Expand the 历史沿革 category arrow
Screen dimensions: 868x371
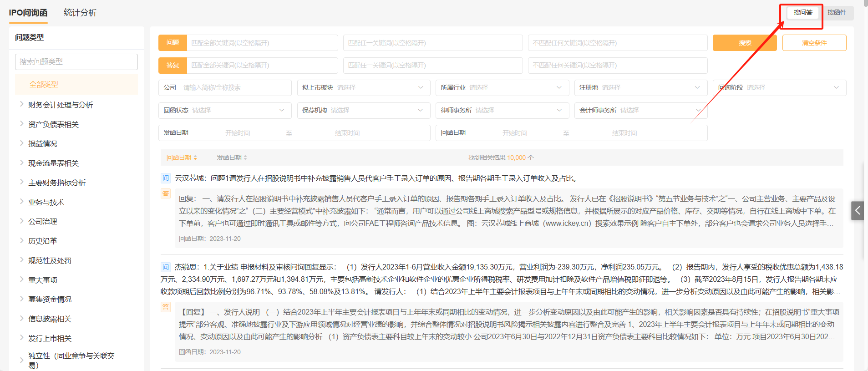(21, 240)
